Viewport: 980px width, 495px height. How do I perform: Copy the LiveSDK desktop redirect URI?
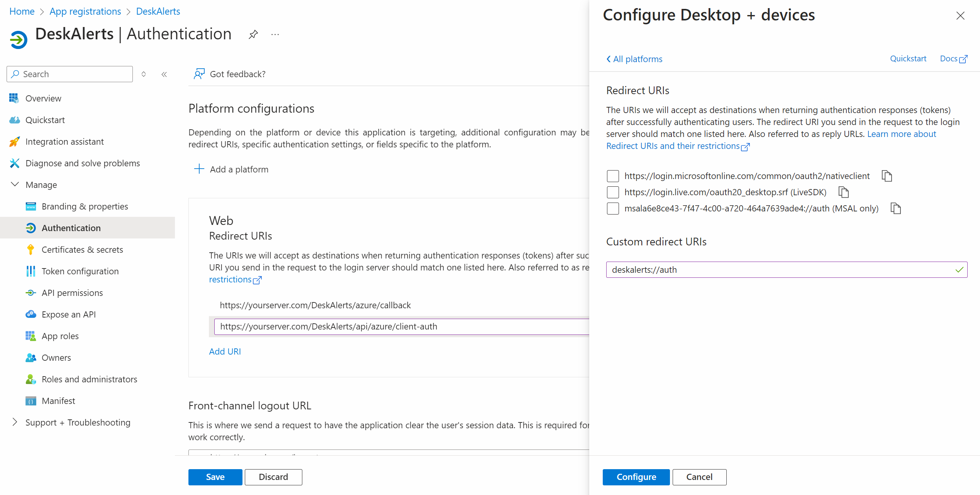point(843,192)
